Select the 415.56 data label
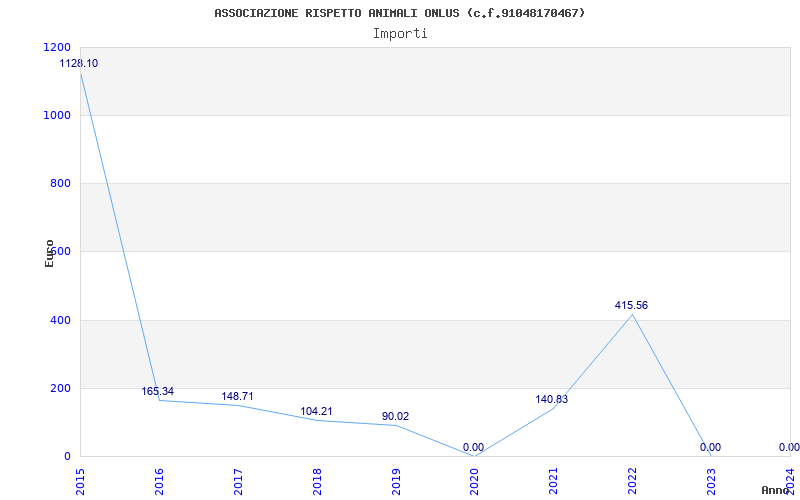The height and width of the screenshot is (500, 800). pos(631,306)
